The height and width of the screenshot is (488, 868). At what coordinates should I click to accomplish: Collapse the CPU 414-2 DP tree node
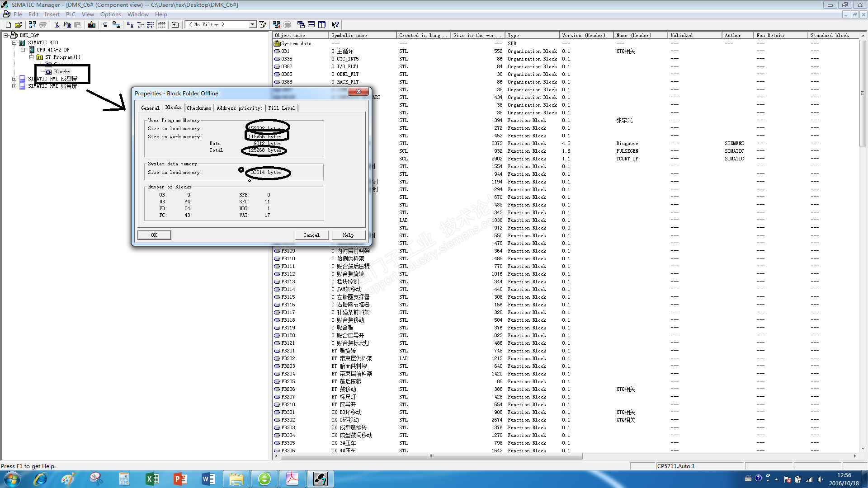click(x=23, y=50)
